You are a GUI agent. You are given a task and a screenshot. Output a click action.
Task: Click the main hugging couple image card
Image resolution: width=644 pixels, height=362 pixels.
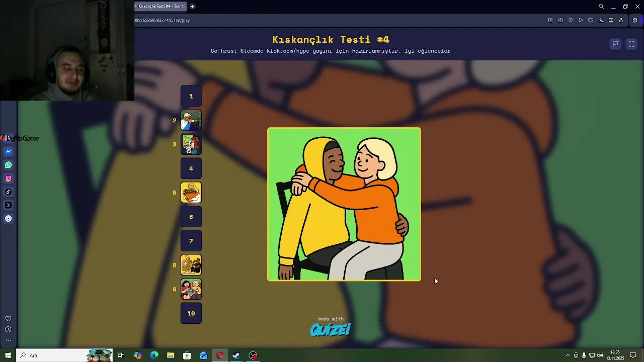coord(344,204)
